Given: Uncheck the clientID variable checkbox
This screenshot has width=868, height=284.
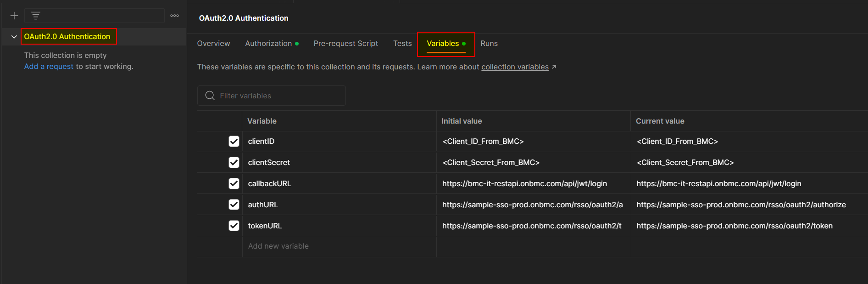Looking at the screenshot, I should pos(234,142).
